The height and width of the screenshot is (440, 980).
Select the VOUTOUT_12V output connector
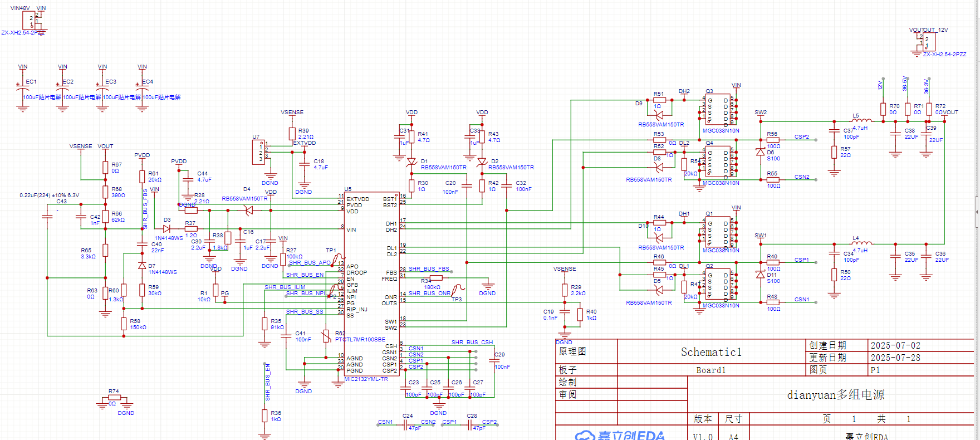click(x=927, y=42)
